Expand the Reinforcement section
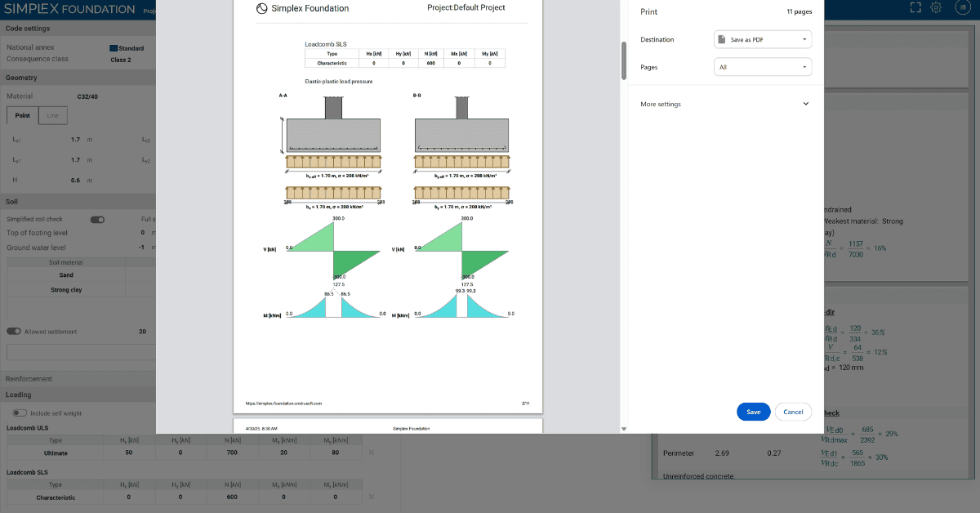Viewport: 980px width, 513px height. click(x=78, y=379)
